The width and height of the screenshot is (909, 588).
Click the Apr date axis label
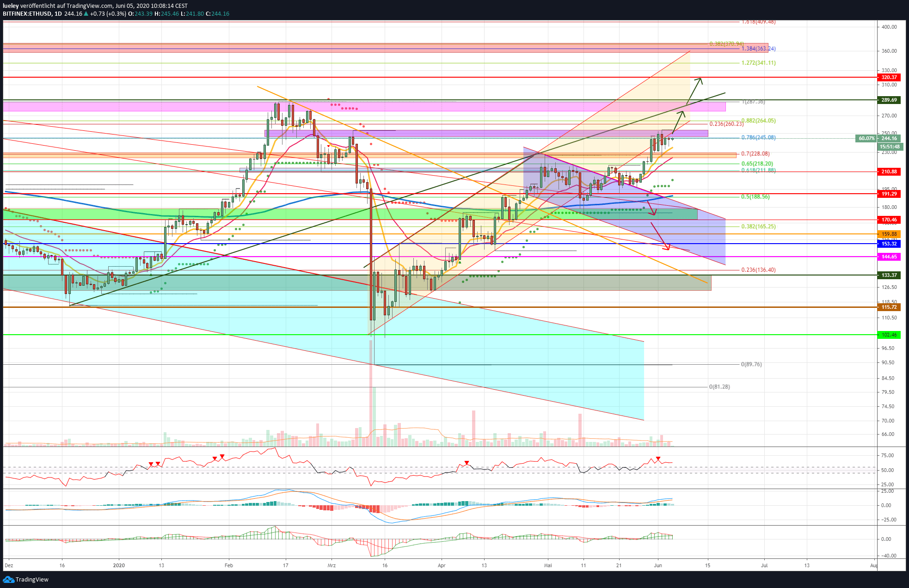pos(442,565)
